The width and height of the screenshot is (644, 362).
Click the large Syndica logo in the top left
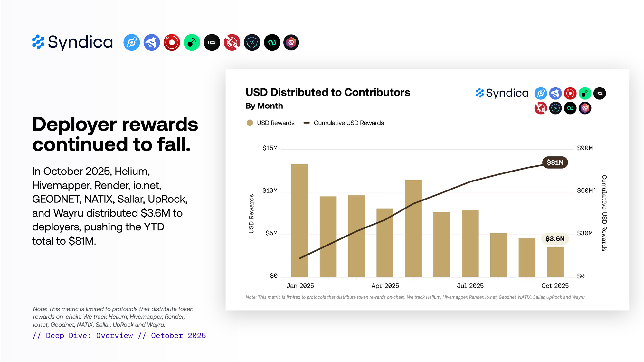coord(72,42)
